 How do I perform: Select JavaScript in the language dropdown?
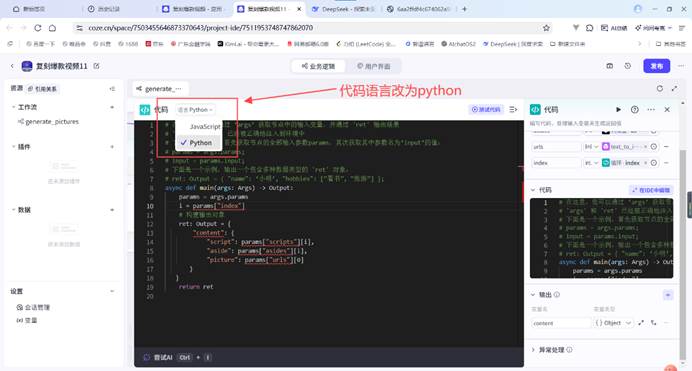click(204, 127)
